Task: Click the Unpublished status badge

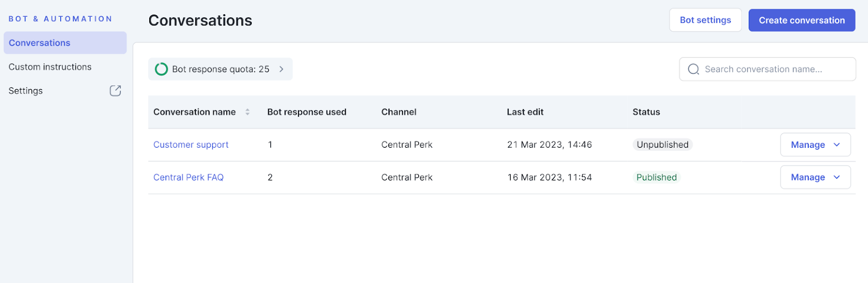Action: (x=662, y=144)
